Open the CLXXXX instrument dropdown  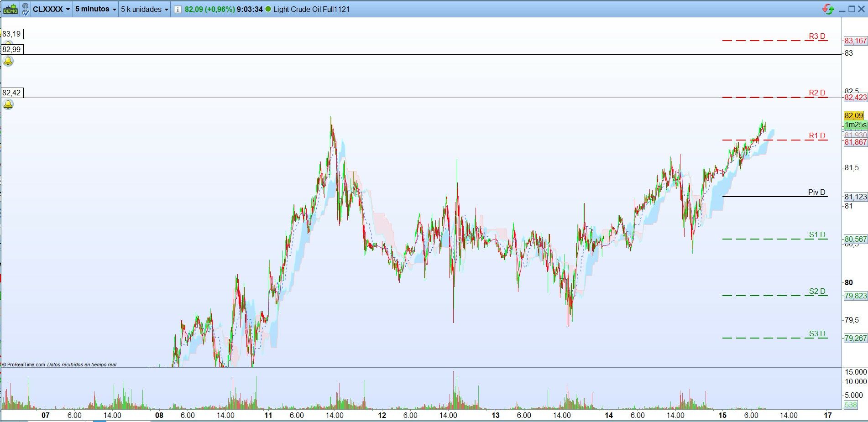point(52,9)
